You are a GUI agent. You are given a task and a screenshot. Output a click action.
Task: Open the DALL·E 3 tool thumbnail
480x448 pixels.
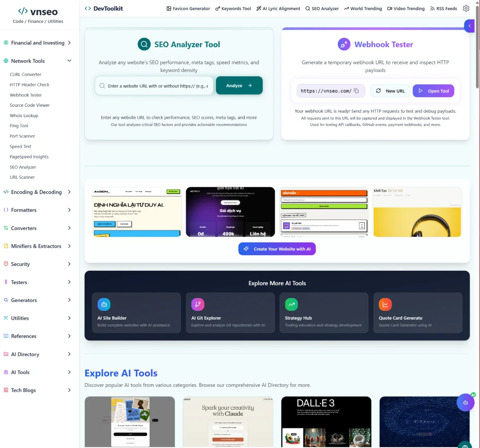click(x=326, y=422)
